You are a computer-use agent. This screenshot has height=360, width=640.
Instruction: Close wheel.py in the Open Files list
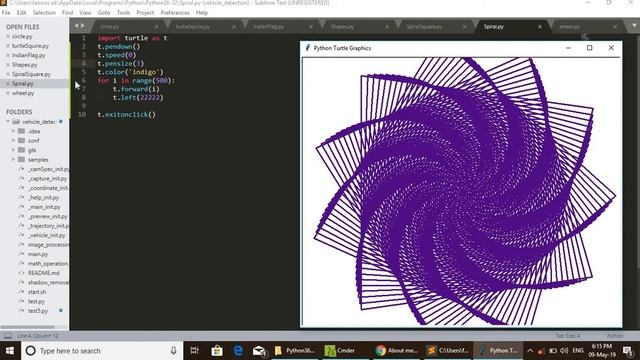pyautogui.click(x=8, y=93)
